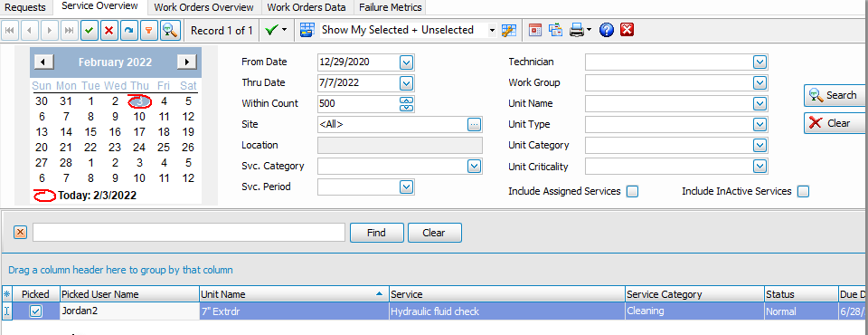
Task: Click the Search button
Action: [835, 95]
